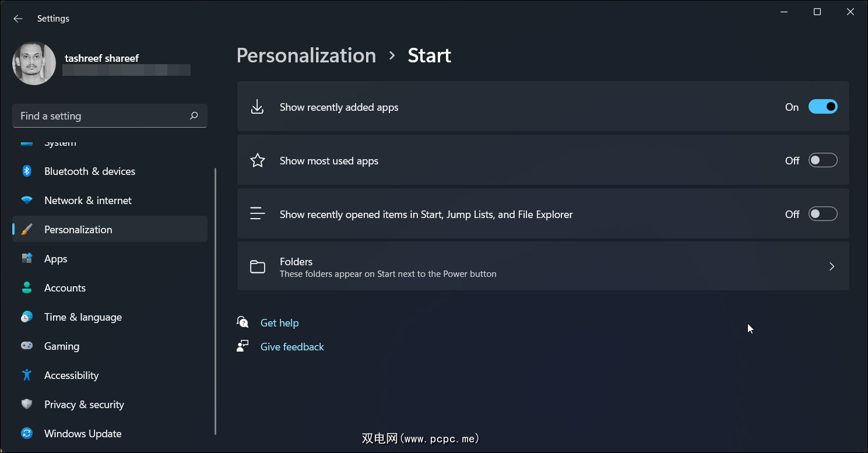This screenshot has width=868, height=453.
Task: Click the Apps icon in sidebar
Action: tap(27, 258)
